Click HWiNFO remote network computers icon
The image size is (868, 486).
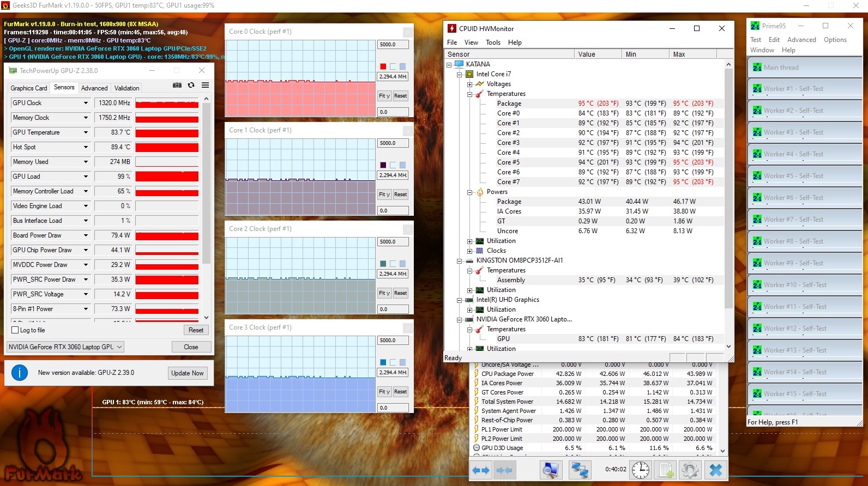click(x=580, y=470)
